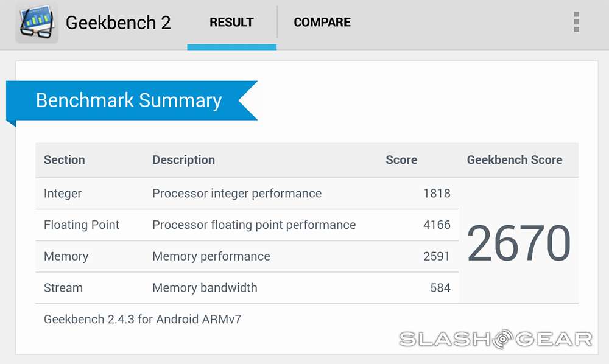Click the Floating Point score 4166

pos(437,225)
